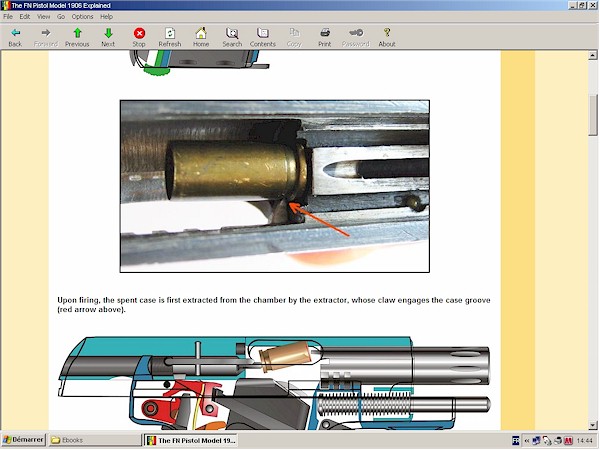
Task: Click the pistol cutaway diagram
Action: 274,383
